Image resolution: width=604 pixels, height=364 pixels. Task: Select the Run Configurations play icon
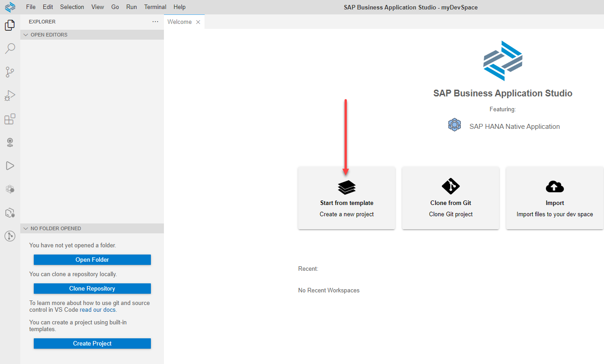pyautogui.click(x=9, y=165)
